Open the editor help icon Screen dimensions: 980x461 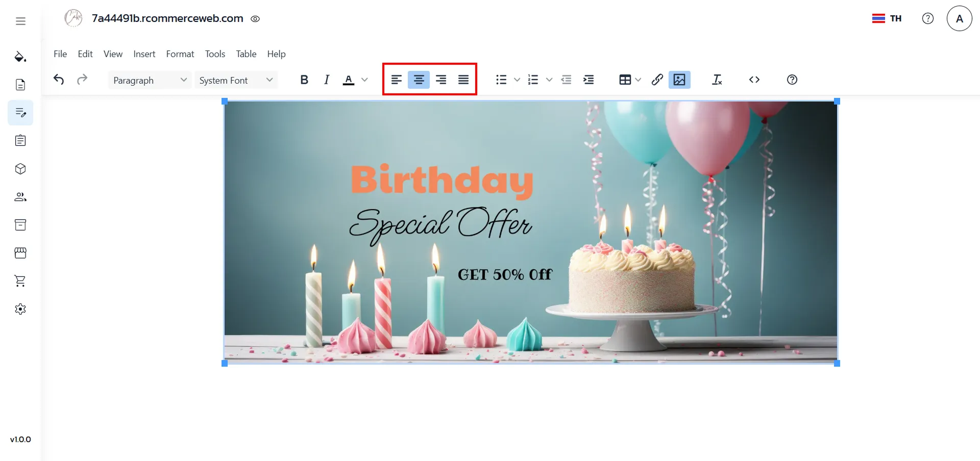[x=792, y=80]
